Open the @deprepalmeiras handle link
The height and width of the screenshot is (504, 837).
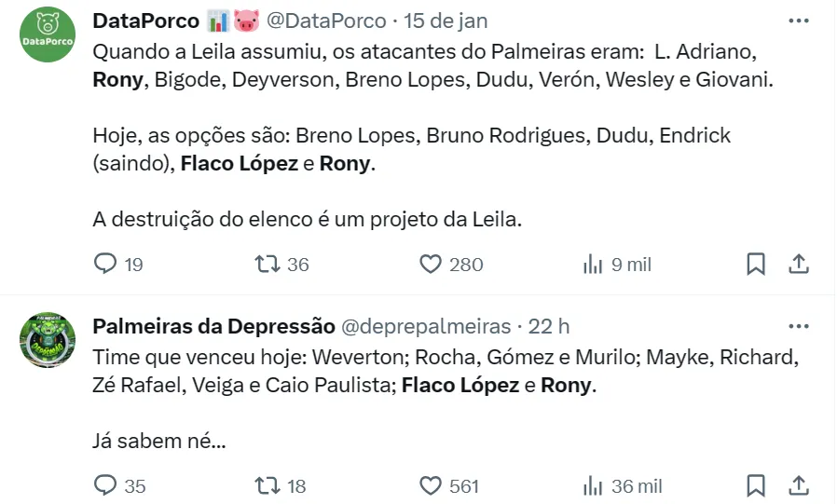pos(426,326)
